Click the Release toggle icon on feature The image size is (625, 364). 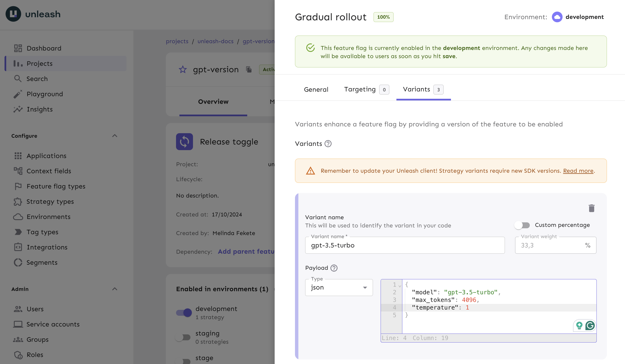(185, 141)
